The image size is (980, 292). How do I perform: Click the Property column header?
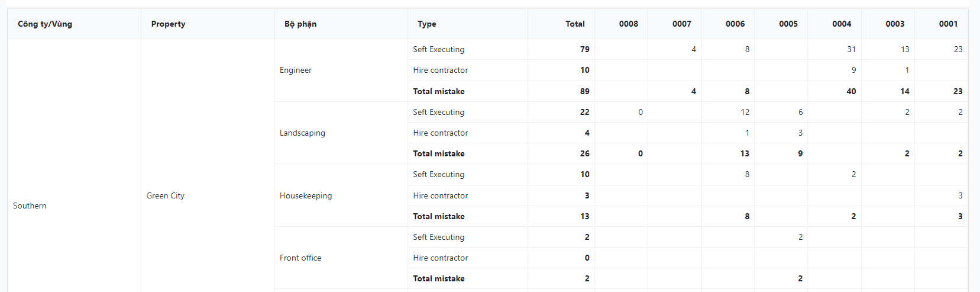click(x=168, y=24)
